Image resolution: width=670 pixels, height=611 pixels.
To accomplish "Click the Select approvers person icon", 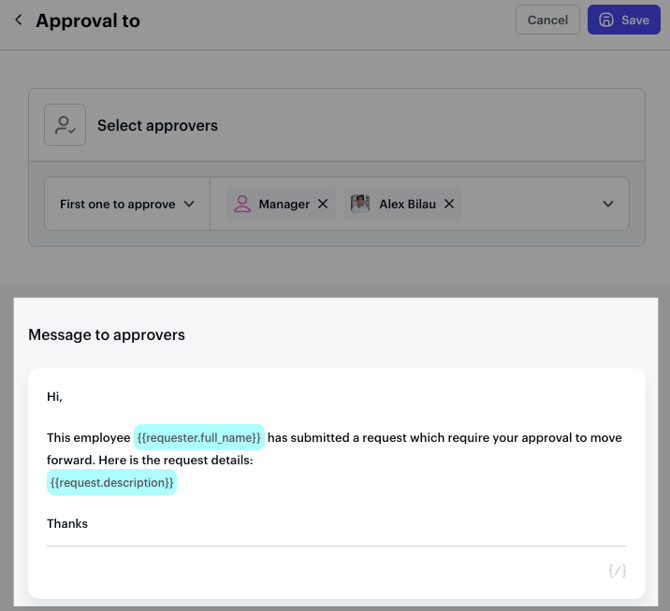I will pyautogui.click(x=65, y=125).
